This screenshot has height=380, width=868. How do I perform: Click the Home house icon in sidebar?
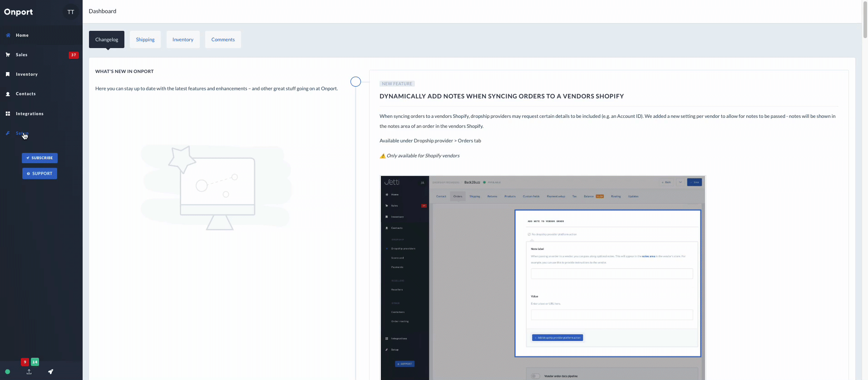(8, 35)
